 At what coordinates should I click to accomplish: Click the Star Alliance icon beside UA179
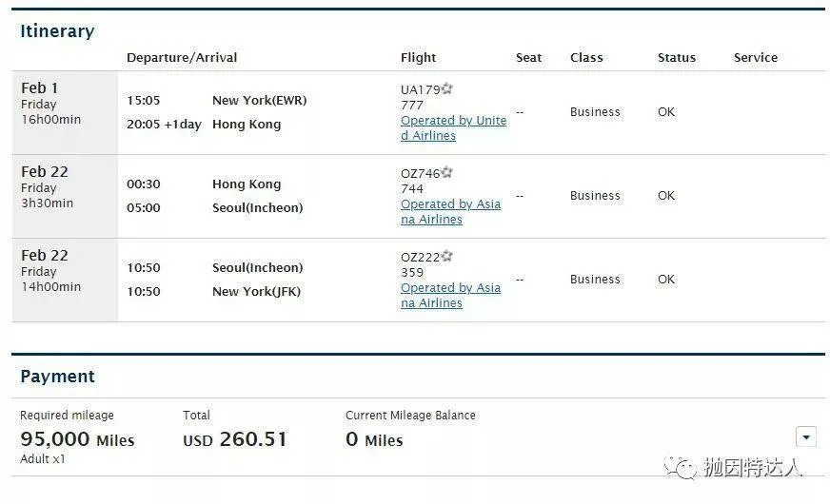click(x=446, y=88)
